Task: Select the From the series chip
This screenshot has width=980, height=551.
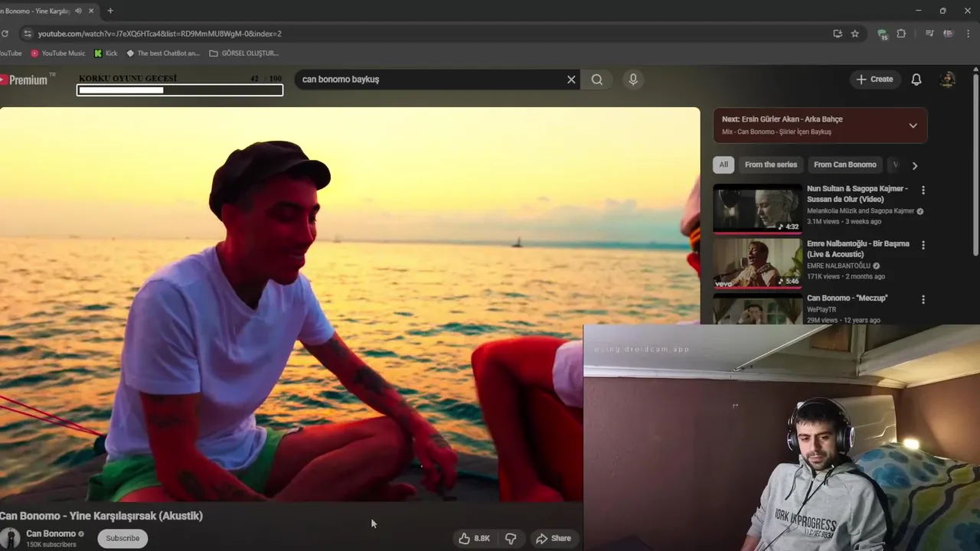Action: 771,165
